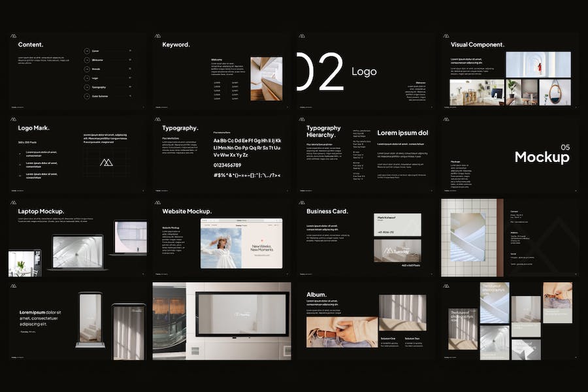Screen dimensions: 588x392
Task: Click the circled number icon beside Welcome
Action: point(87,60)
